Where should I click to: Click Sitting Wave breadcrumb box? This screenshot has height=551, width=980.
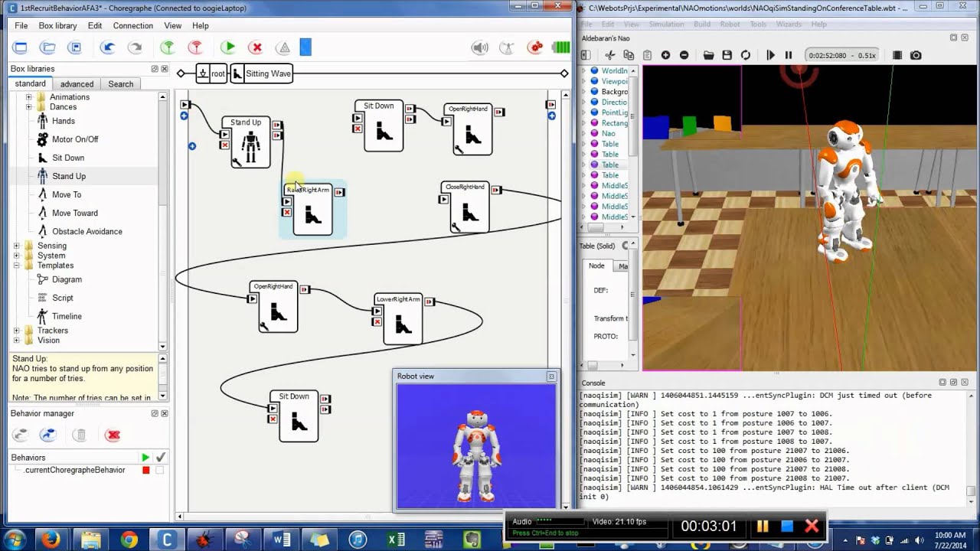pos(262,73)
